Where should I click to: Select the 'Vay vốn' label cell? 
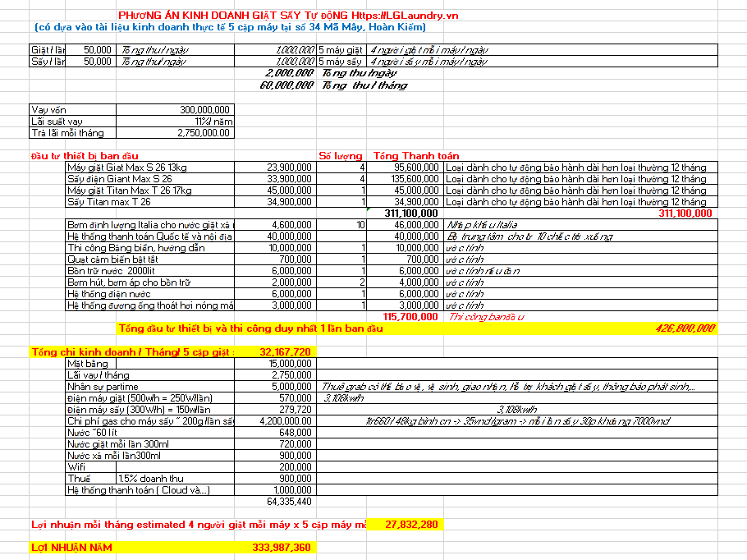pyautogui.click(x=72, y=109)
